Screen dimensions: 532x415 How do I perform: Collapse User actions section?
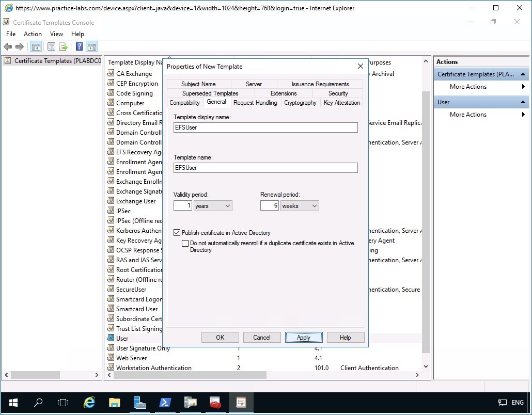point(523,102)
